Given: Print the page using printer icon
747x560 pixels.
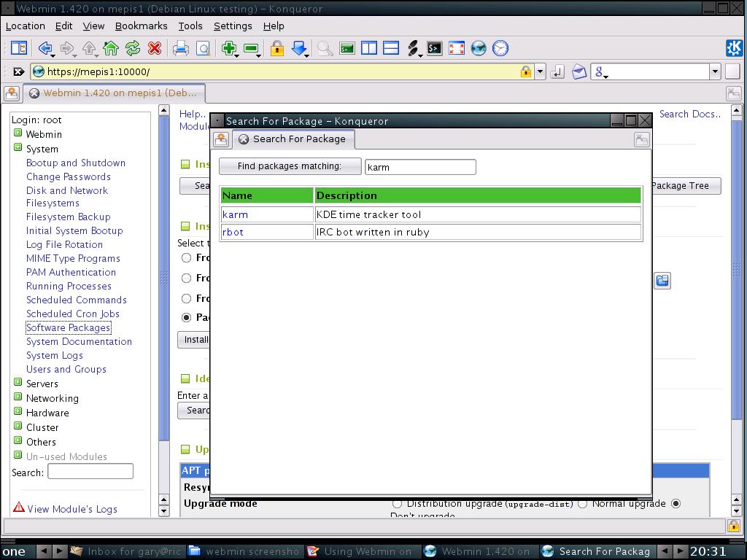Looking at the screenshot, I should pos(181,48).
